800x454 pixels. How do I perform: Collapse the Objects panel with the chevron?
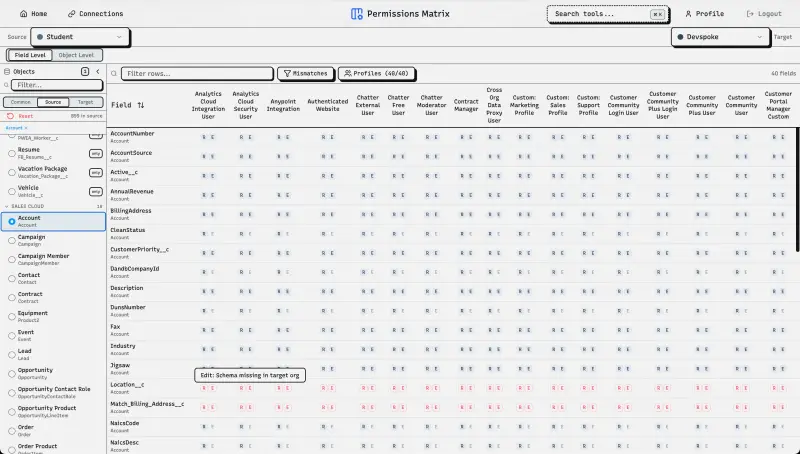point(98,71)
